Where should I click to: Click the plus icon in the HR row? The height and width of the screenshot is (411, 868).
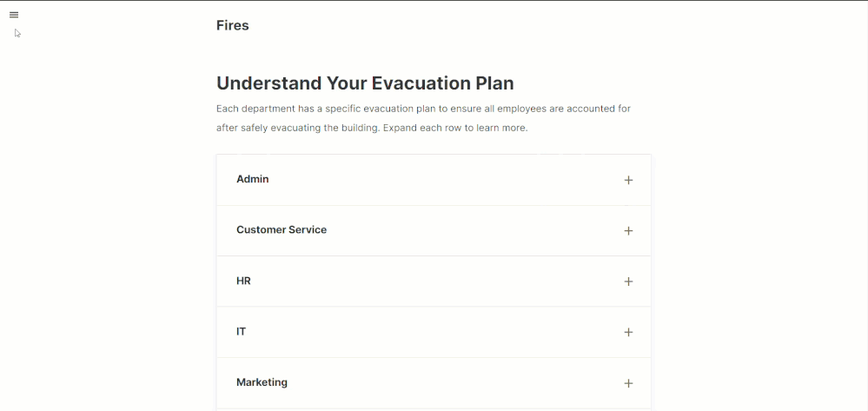pyautogui.click(x=628, y=282)
